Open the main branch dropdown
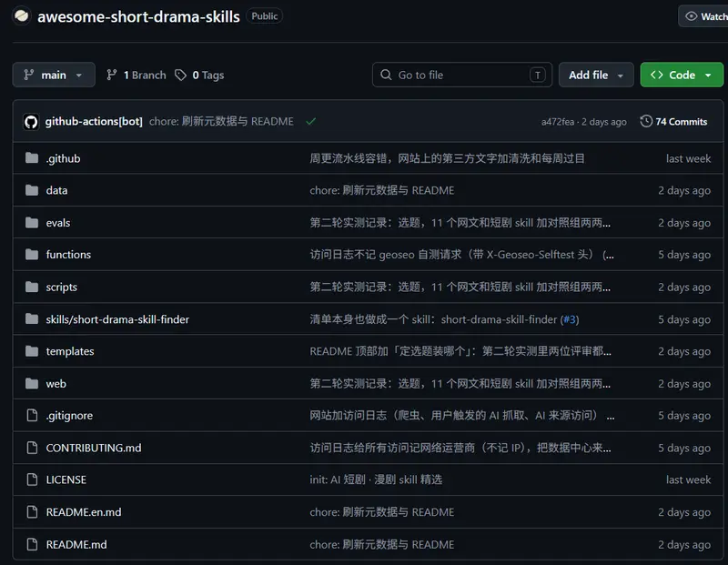 [x=54, y=75]
